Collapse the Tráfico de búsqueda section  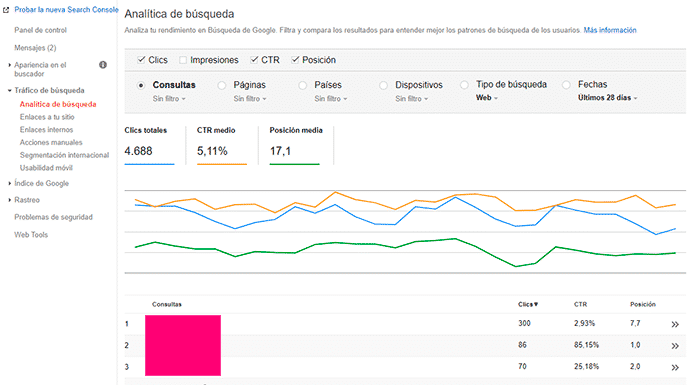coord(10,91)
